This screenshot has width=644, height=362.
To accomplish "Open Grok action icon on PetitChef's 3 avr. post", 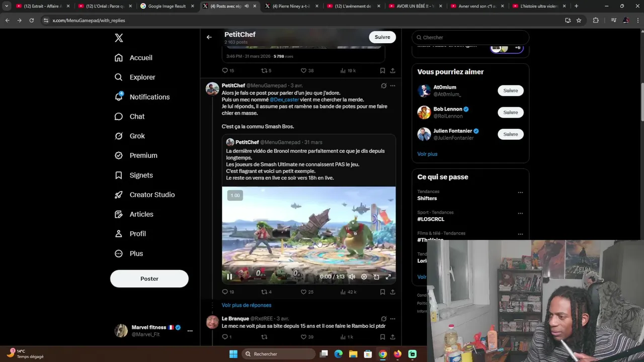I will [x=383, y=85].
